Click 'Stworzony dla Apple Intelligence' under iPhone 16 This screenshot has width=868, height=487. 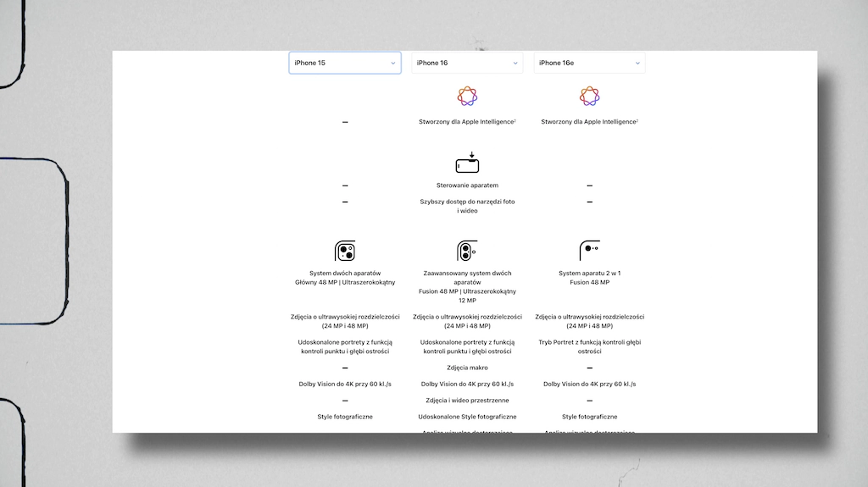pos(467,122)
